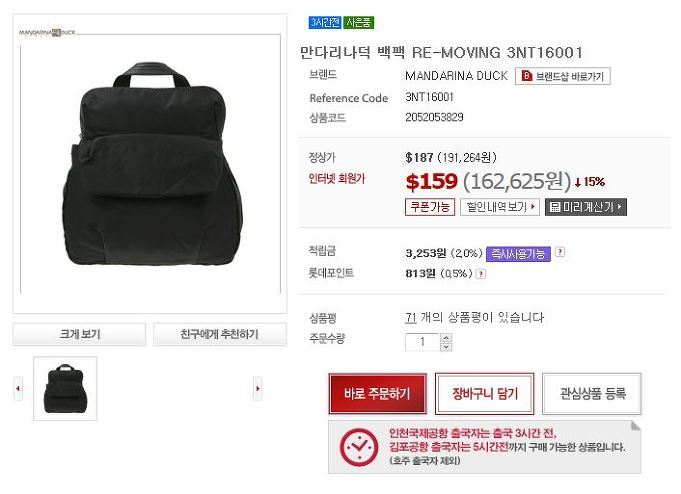Image resolution: width=681 pixels, height=494 pixels.
Task: Click the help icon beside 롯데포인트 813원
Action: tap(481, 274)
